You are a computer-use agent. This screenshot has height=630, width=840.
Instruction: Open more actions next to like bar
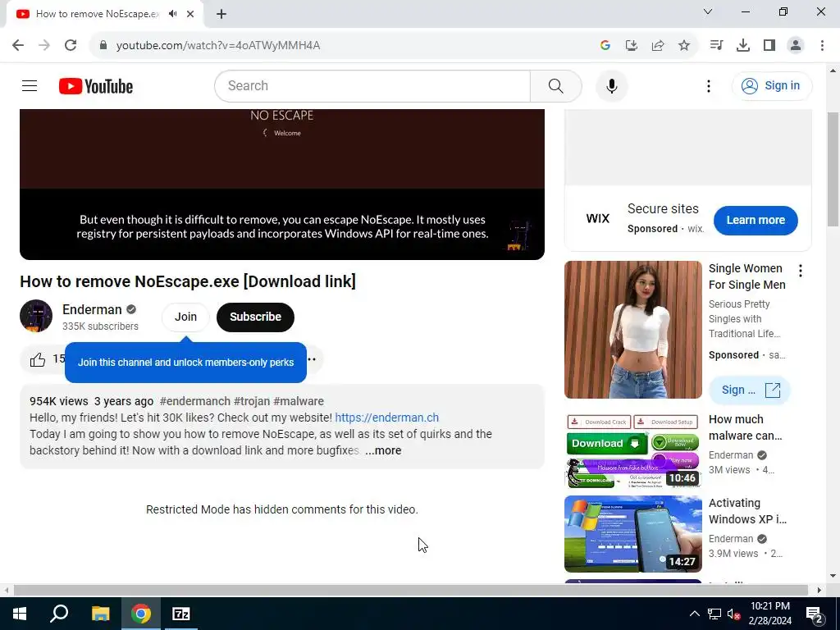click(x=312, y=359)
